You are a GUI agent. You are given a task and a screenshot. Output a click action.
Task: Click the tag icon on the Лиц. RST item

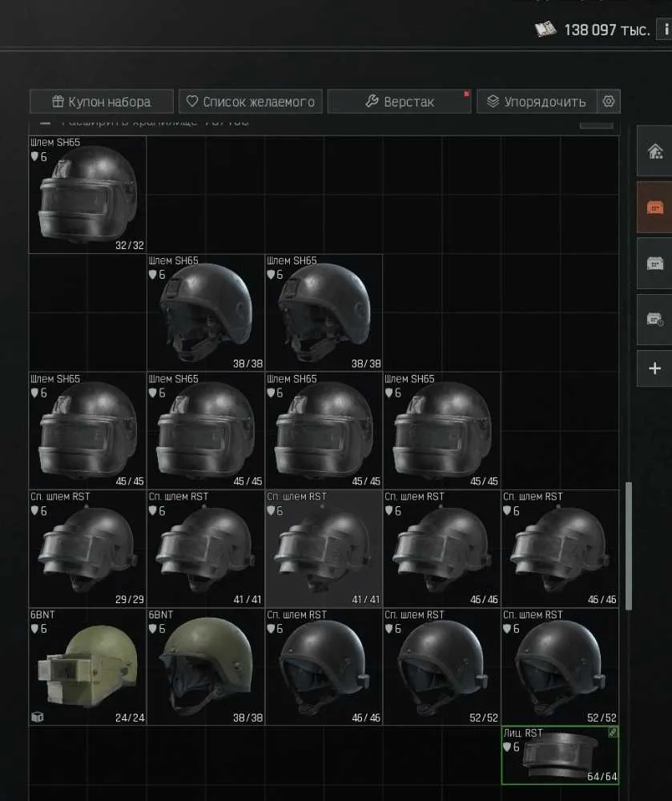(612, 733)
